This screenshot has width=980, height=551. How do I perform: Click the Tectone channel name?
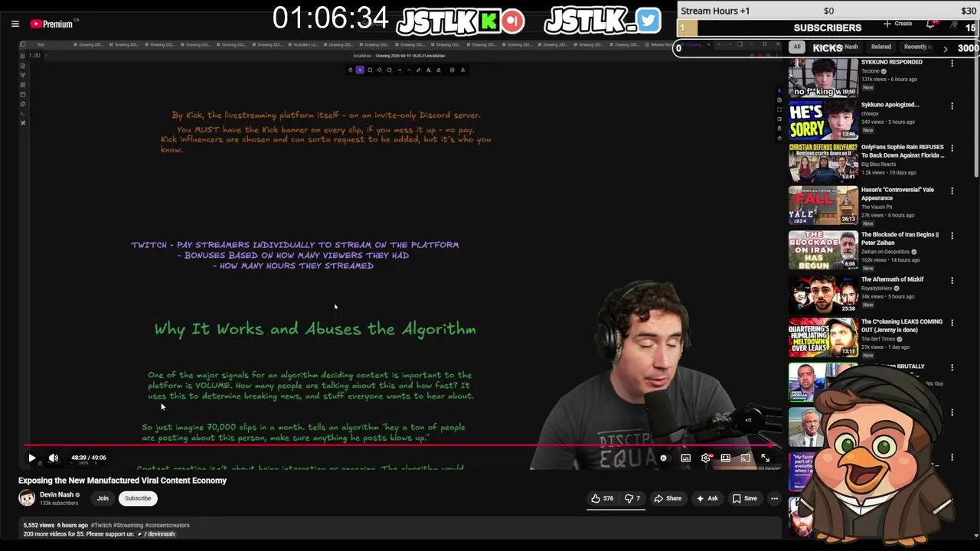pyautogui.click(x=871, y=71)
